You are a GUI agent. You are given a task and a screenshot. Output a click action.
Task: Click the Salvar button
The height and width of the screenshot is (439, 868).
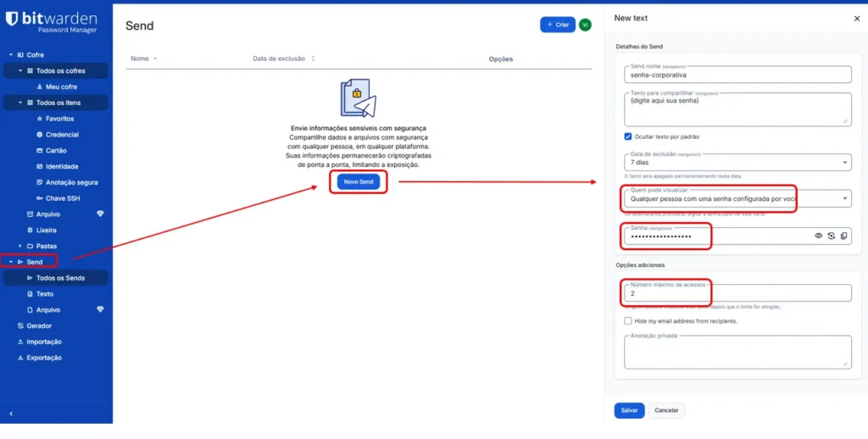point(630,411)
